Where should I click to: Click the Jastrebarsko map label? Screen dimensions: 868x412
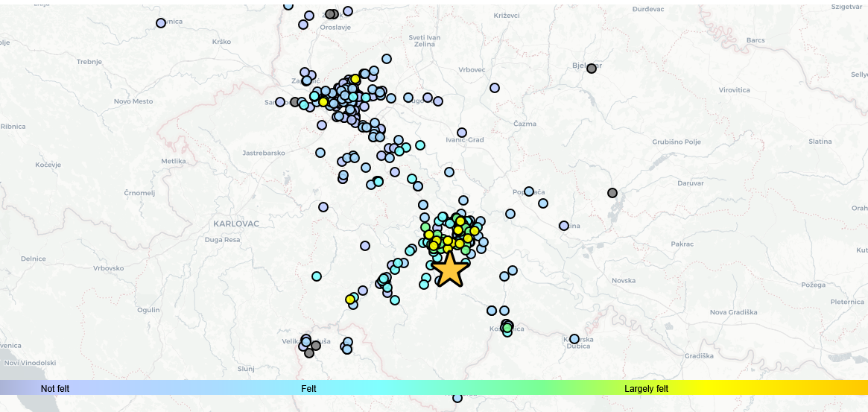(264, 153)
